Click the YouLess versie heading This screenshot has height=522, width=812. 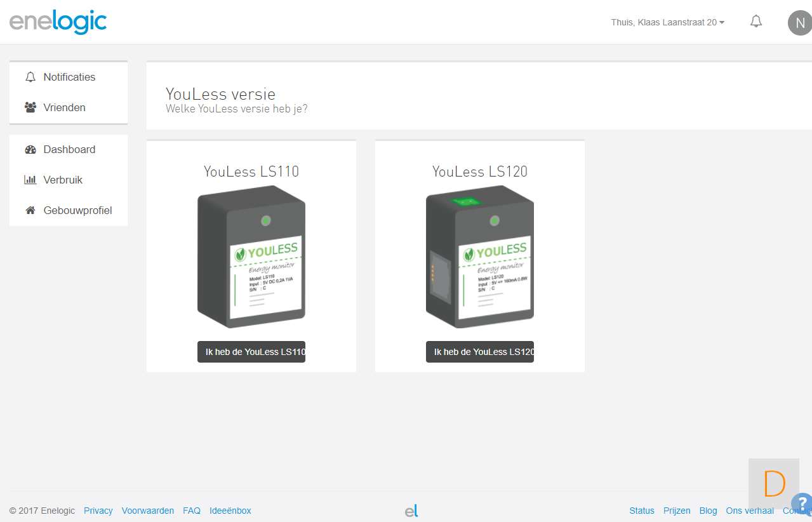[221, 94]
